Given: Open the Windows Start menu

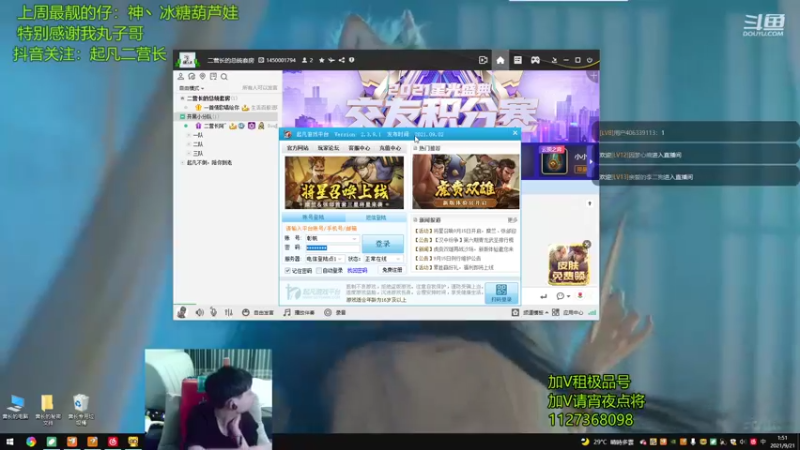Looking at the screenshot, I should coord(10,442).
